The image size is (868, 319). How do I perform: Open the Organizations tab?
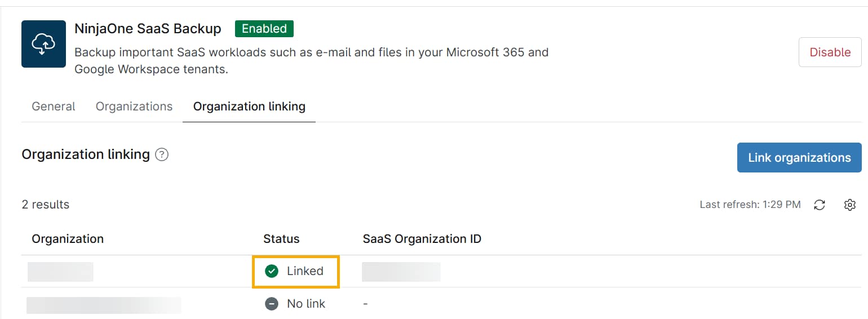[134, 107]
